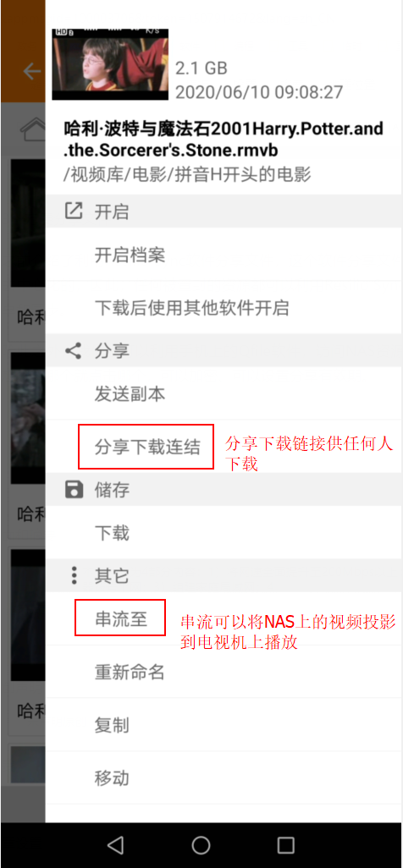The height and width of the screenshot is (868, 403).
Task: Tap the Harry Potter video thumbnail
Action: [110, 64]
